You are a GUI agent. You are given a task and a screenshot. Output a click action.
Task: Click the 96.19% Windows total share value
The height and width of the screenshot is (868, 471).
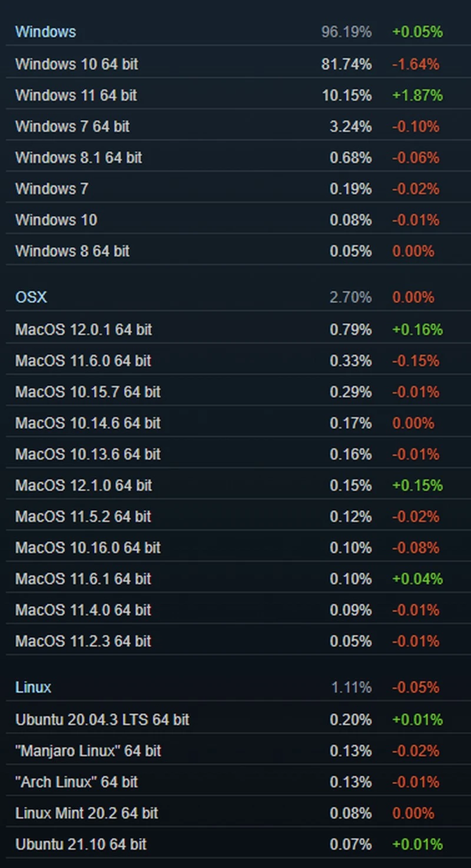[346, 32]
